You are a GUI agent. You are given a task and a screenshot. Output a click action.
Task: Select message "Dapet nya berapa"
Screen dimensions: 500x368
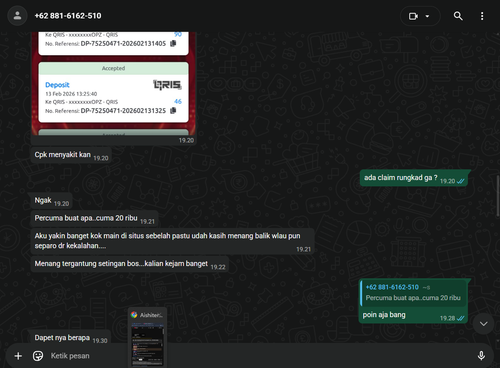click(71, 338)
